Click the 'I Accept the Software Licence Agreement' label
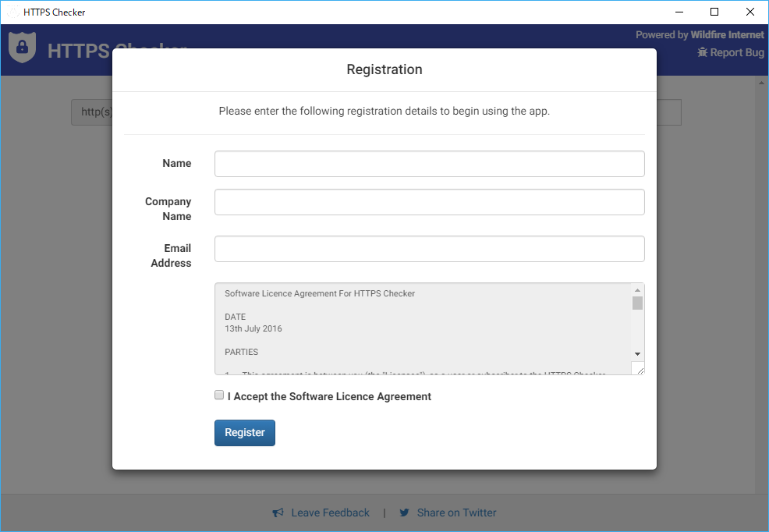Viewport: 769px width, 532px height. click(329, 396)
